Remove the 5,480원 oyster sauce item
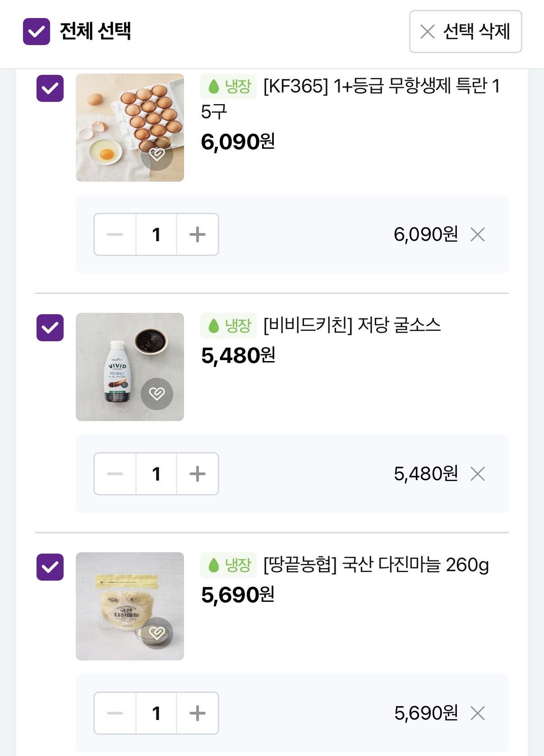Viewport: 544px width, 756px height. tap(478, 474)
